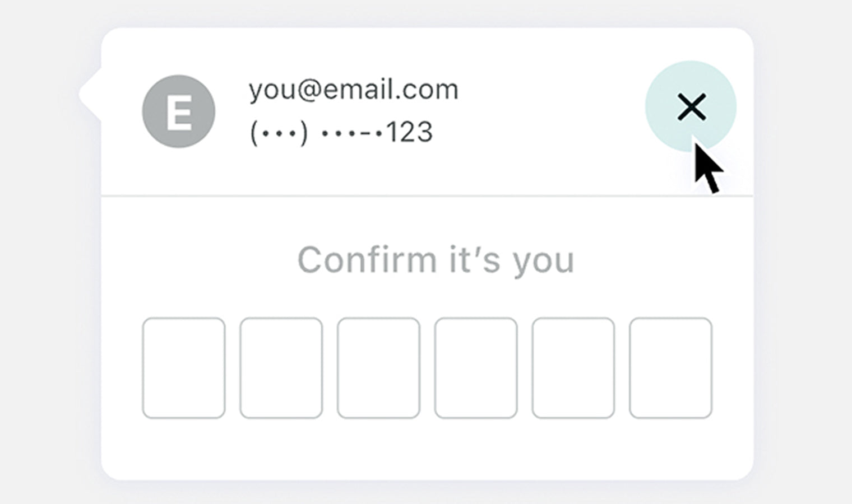This screenshot has width=852, height=504.
Task: Click the white letter E inside avatar
Action: pyautogui.click(x=179, y=113)
